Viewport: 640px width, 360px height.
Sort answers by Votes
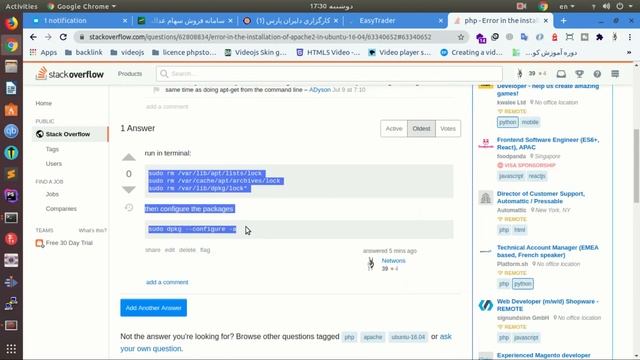[x=448, y=129]
